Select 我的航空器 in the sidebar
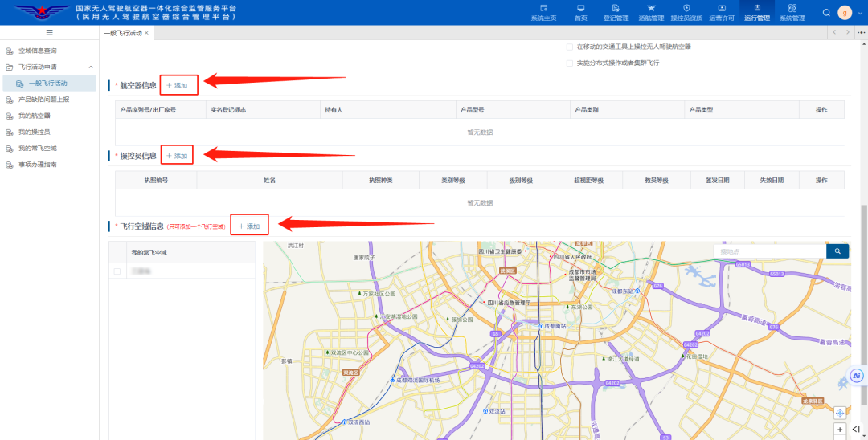The width and height of the screenshot is (868, 440). click(35, 116)
